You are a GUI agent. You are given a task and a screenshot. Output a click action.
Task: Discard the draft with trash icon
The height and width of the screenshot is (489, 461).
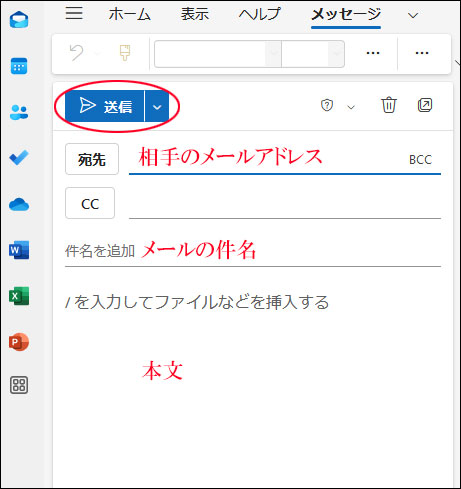(x=389, y=105)
